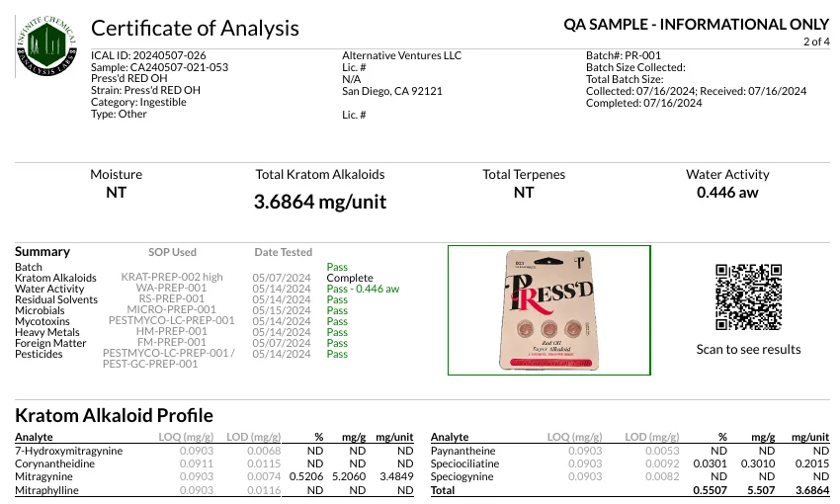Click the Speciociliatine 0.2015 mg/unit value

pos(812,463)
